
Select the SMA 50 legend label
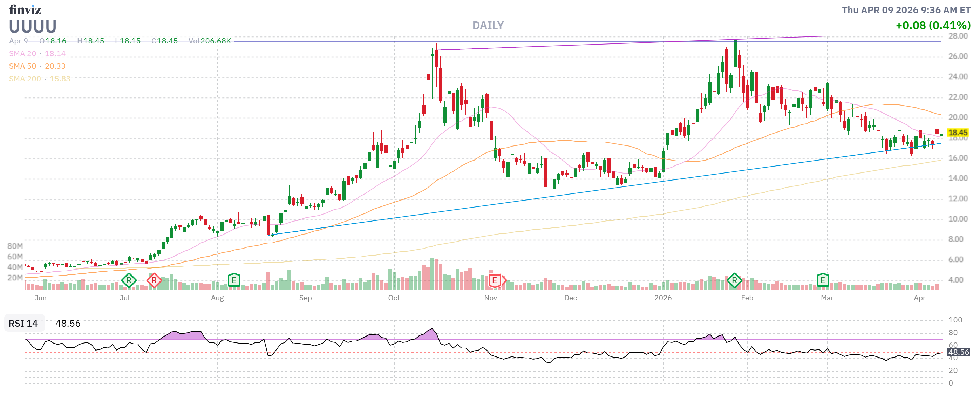point(22,66)
